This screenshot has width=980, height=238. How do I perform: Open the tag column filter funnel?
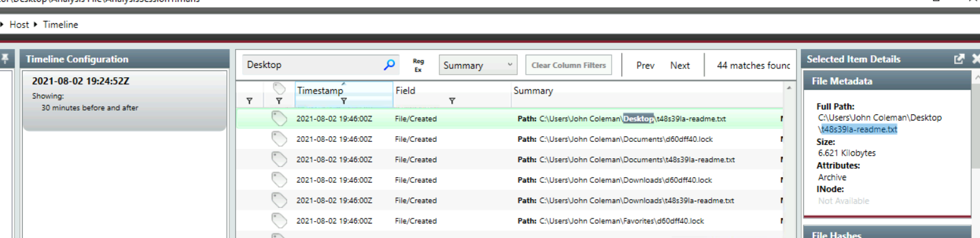click(279, 100)
